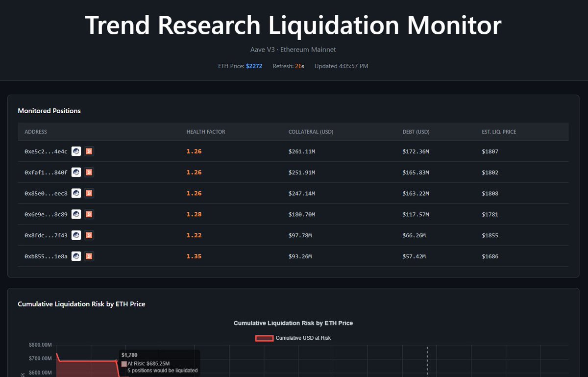
Task: Select address 0x6e9e...8c89
Action: pos(46,214)
